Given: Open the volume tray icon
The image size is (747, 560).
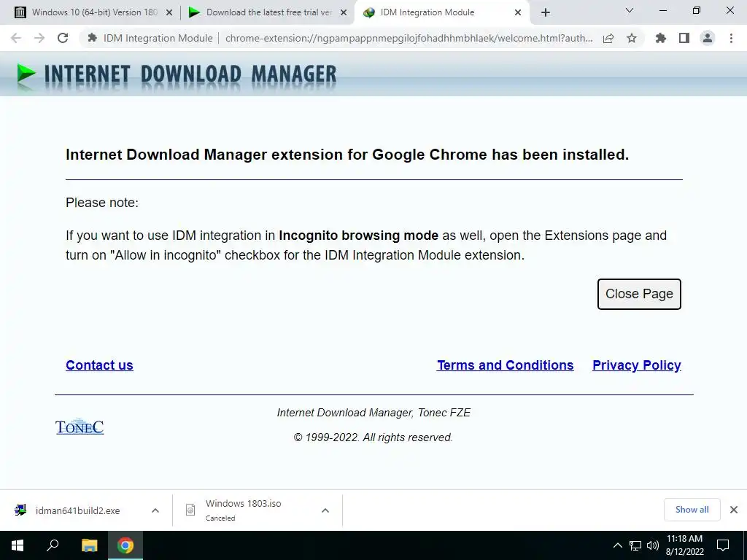Looking at the screenshot, I should tap(653, 545).
